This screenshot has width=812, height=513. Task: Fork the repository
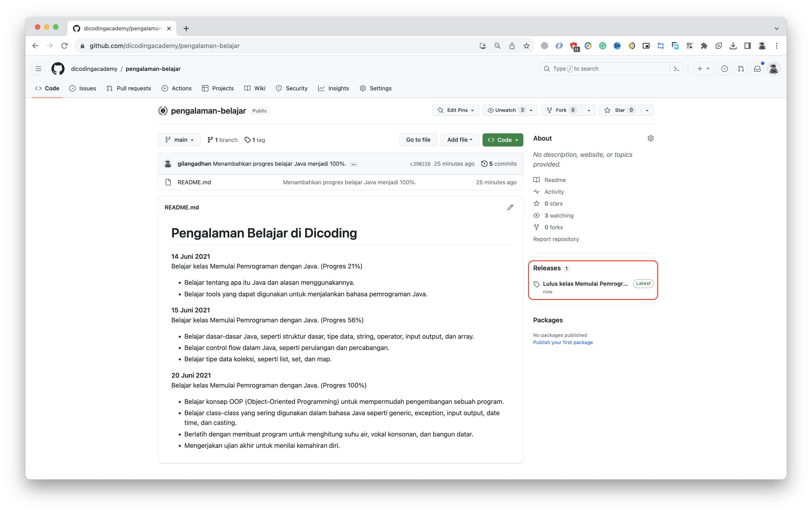(x=561, y=110)
